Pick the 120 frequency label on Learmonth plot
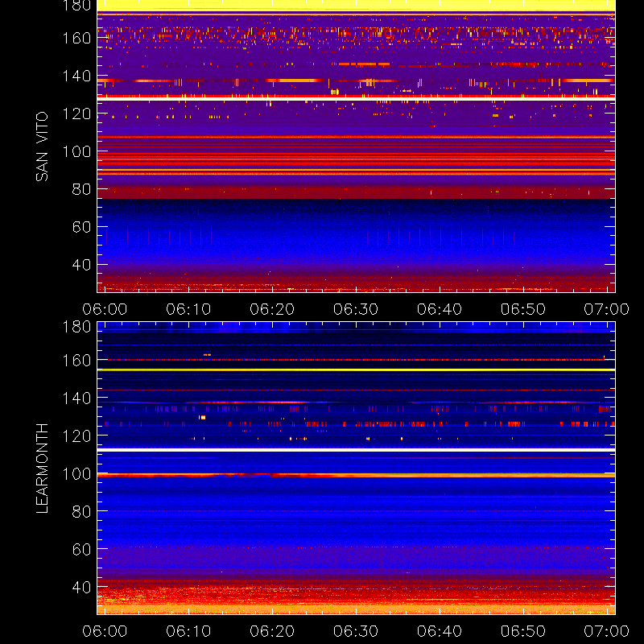 (76, 436)
